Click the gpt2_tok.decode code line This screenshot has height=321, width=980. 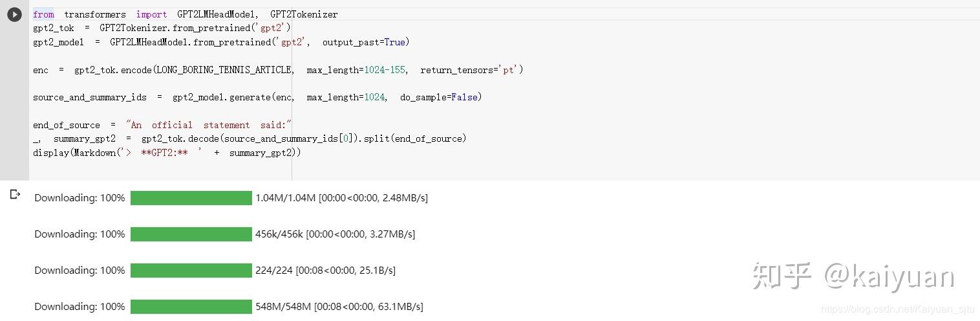(250, 138)
